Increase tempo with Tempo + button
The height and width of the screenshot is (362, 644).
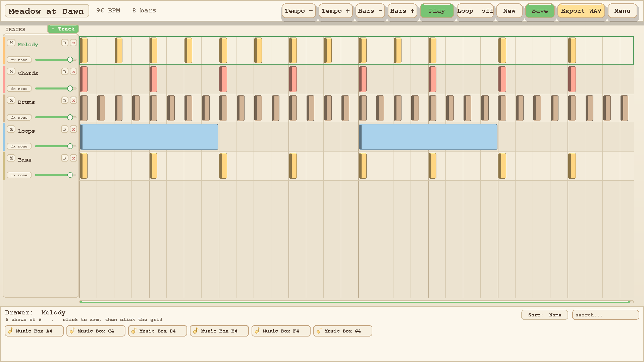coord(336,11)
